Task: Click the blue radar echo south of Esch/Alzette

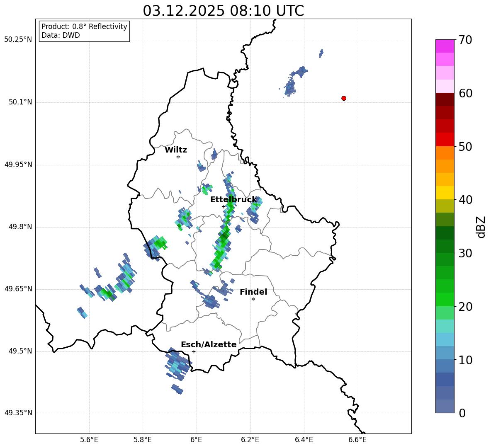Action: click(177, 364)
